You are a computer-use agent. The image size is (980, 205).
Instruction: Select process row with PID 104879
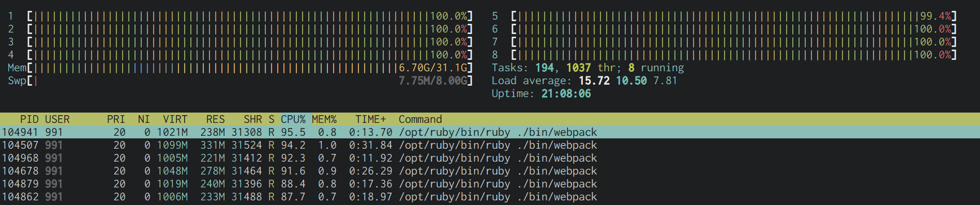(490, 184)
